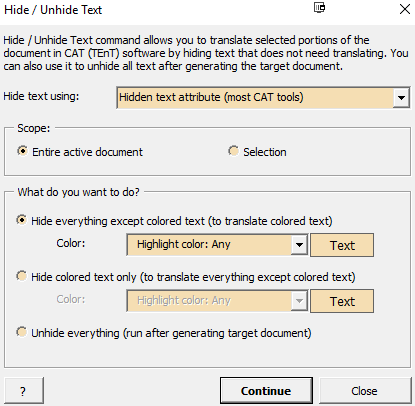Open help with the question mark button

click(x=24, y=390)
